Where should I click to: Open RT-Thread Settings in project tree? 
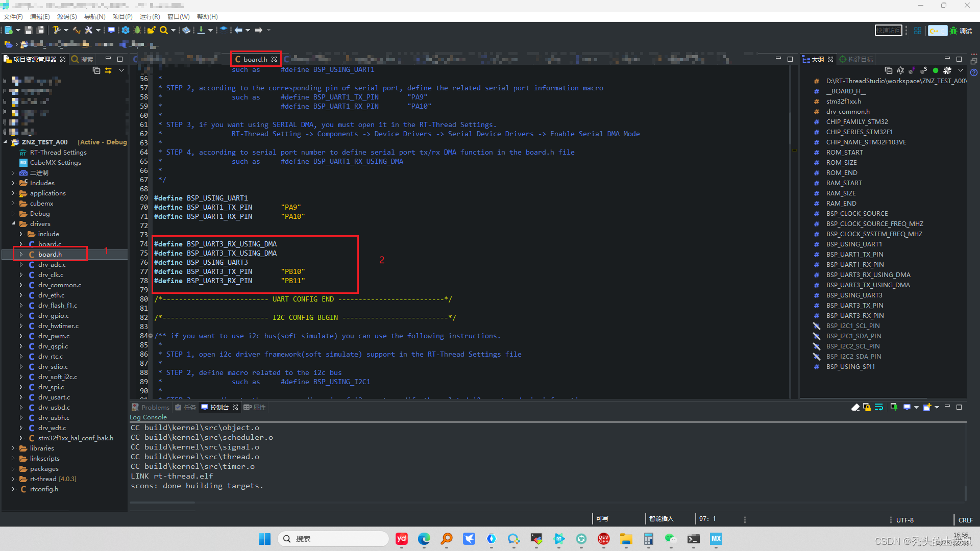[x=58, y=152]
